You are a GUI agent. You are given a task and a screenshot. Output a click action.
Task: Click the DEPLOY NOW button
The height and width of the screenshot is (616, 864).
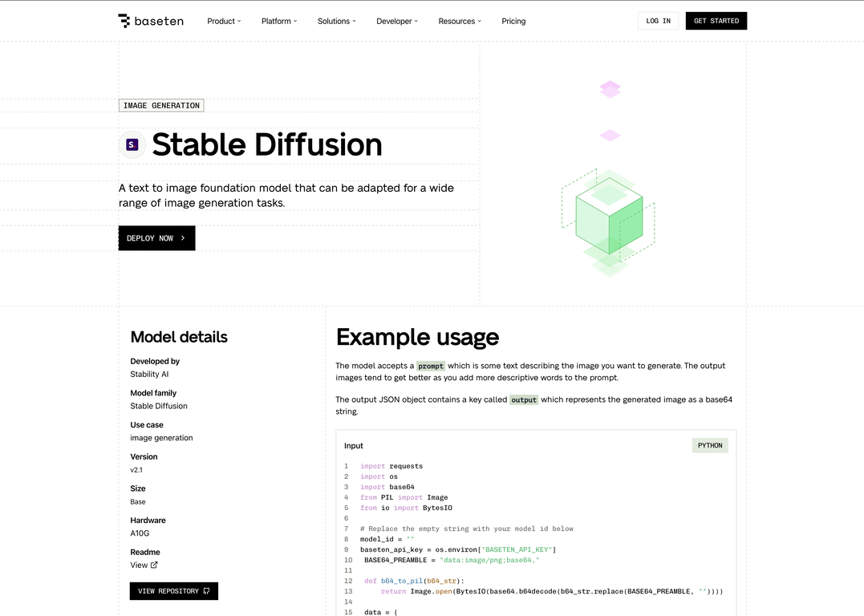(x=156, y=238)
